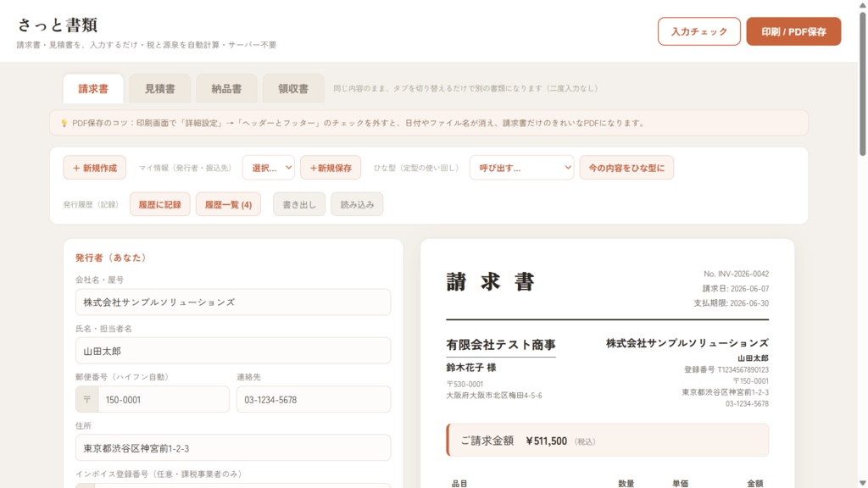Click the 入力チェック button

pos(698,31)
